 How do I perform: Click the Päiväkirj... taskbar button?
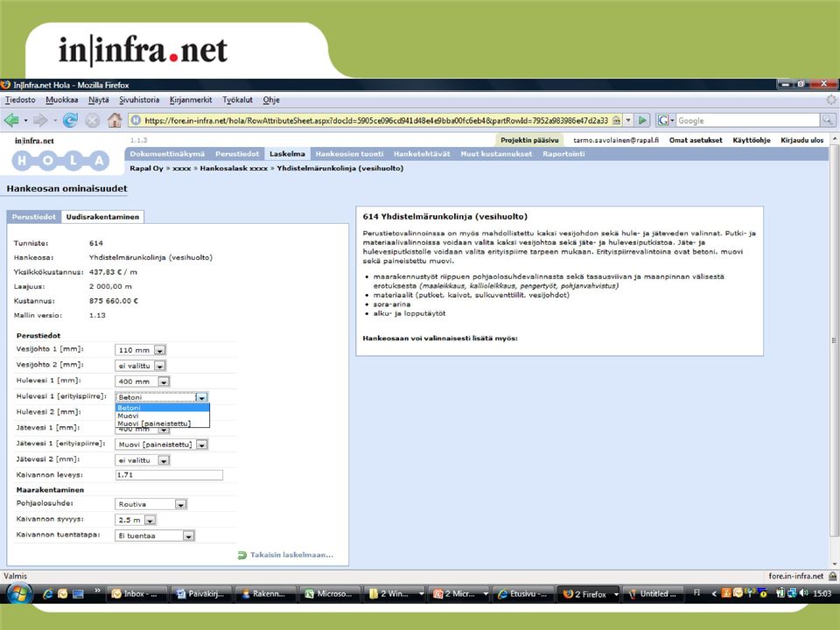point(201,593)
